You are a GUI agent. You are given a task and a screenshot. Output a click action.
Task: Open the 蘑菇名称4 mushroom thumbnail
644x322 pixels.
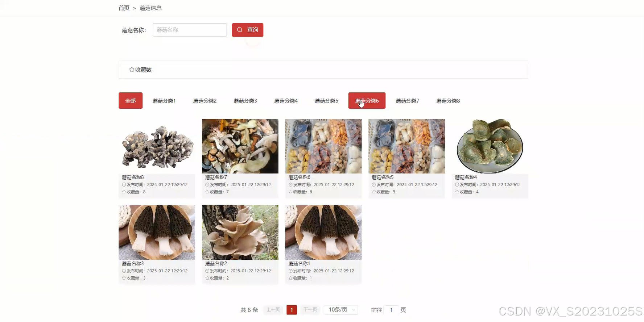pyautogui.click(x=490, y=146)
